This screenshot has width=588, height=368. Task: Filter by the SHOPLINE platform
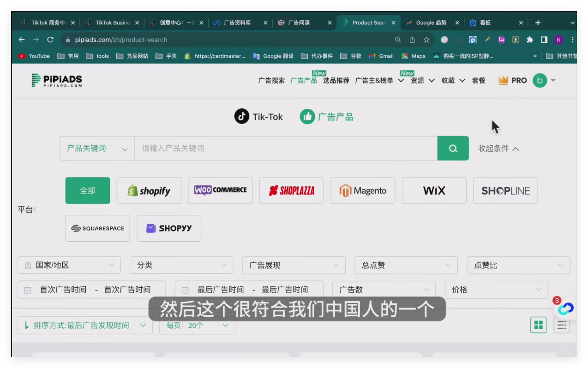point(505,190)
